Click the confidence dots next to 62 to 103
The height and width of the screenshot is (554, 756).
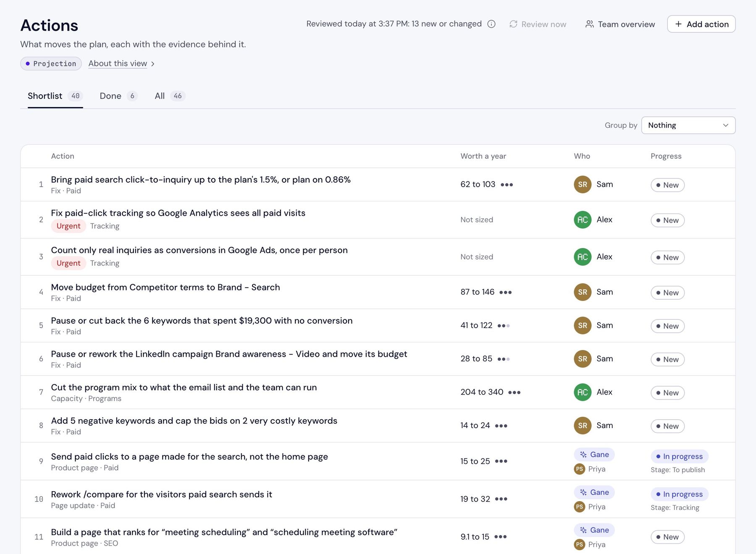point(507,185)
